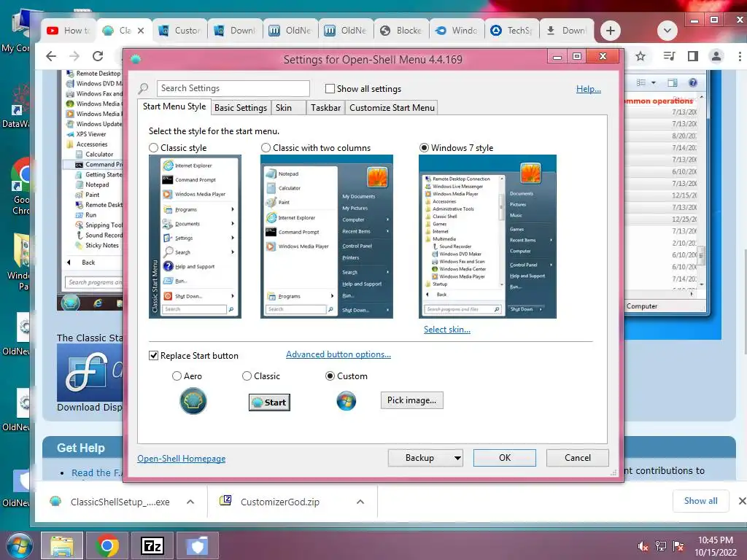Open a new Chrome tab with plus

pos(611,31)
